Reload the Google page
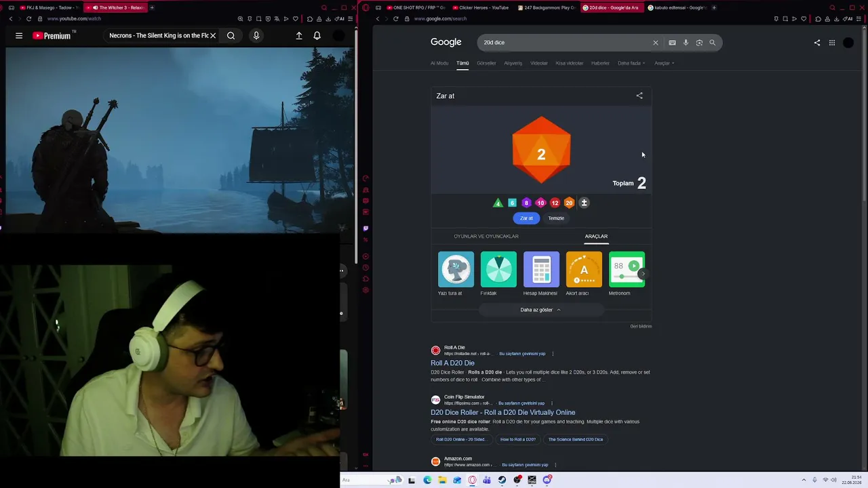This screenshot has height=488, width=868. coord(396,19)
